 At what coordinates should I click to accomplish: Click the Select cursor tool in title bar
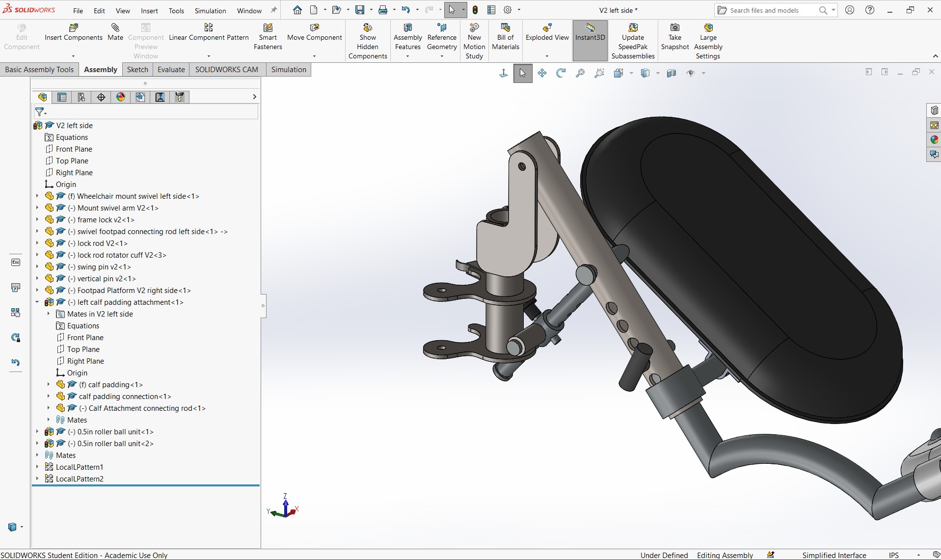pos(452,10)
